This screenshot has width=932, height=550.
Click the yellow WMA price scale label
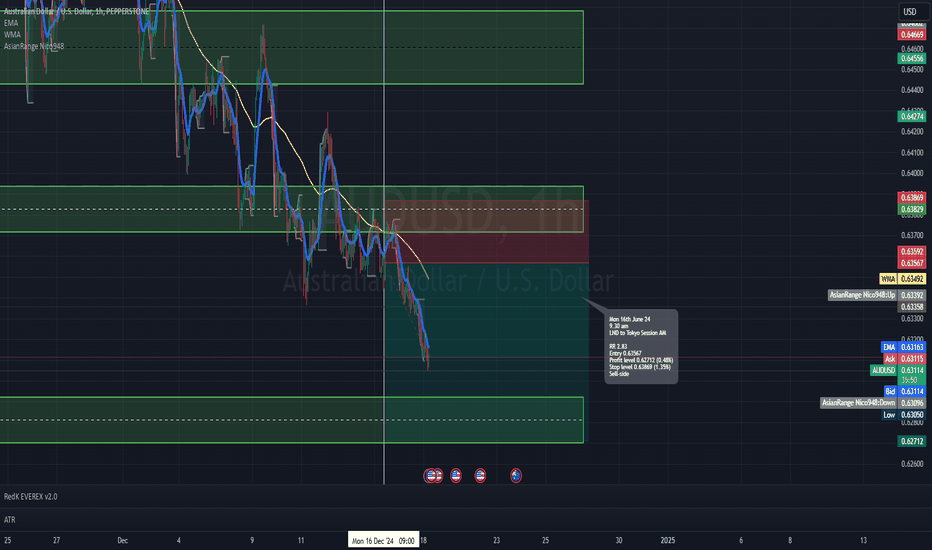(x=902, y=279)
